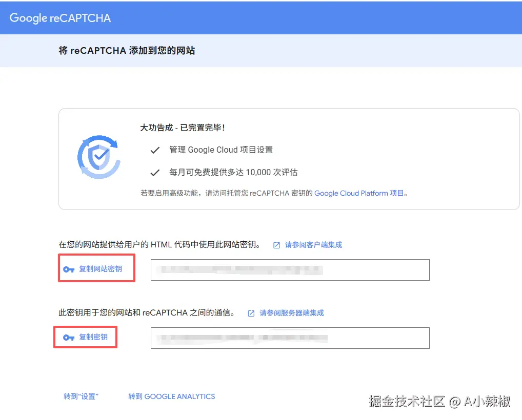
Task: Click the site key text field
Action: coord(290,270)
